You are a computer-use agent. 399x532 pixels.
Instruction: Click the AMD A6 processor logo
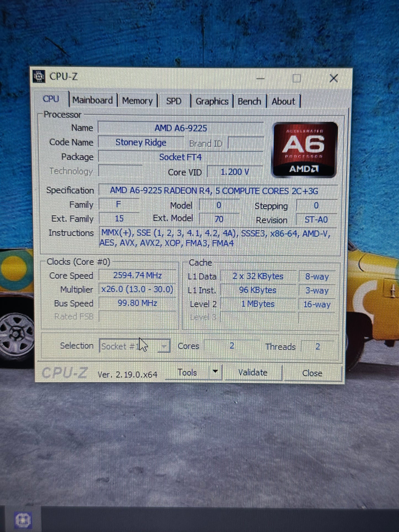tap(305, 150)
